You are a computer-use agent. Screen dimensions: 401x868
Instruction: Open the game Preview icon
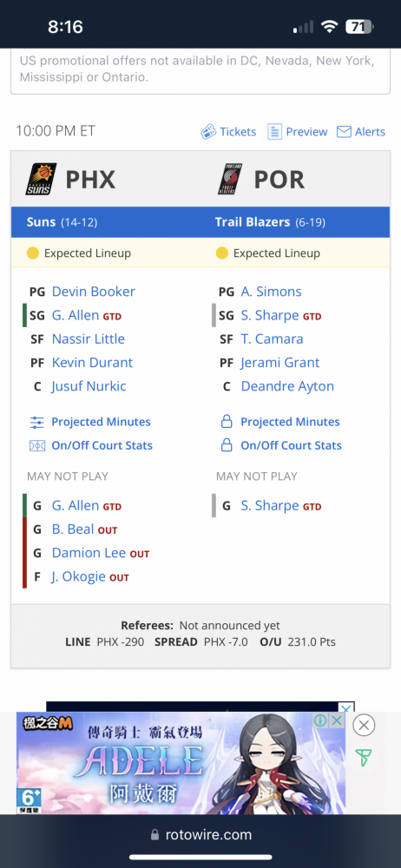[275, 132]
